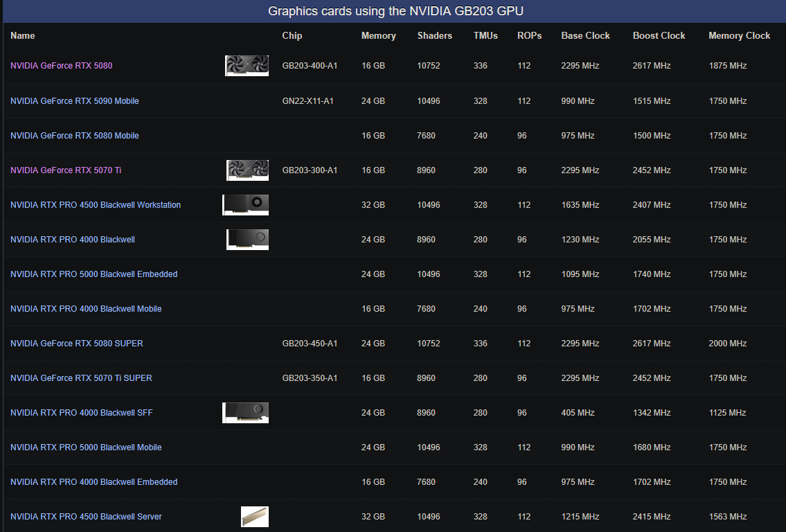Click the RTX PRO 4000 Blackwell card thumbnail
Image resolution: width=786 pixels, height=532 pixels.
tap(248, 239)
